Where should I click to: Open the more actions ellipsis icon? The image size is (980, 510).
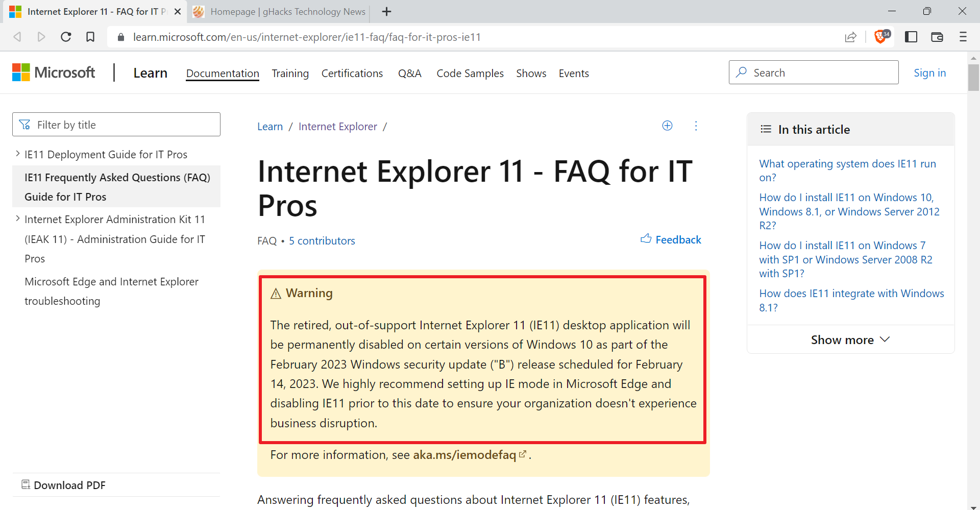point(696,126)
